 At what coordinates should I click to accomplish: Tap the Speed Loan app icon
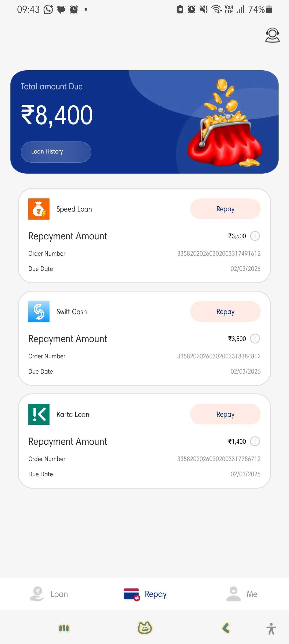click(39, 209)
